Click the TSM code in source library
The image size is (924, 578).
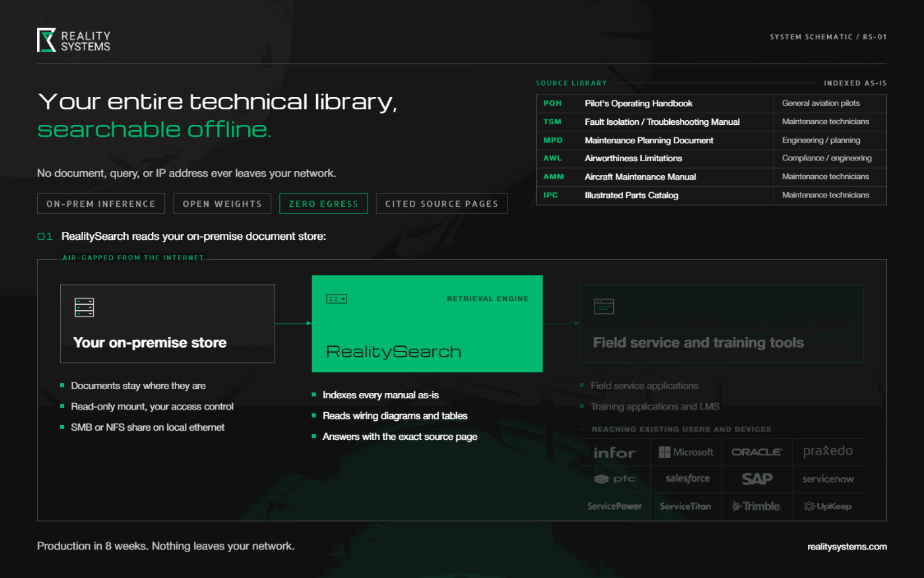552,122
